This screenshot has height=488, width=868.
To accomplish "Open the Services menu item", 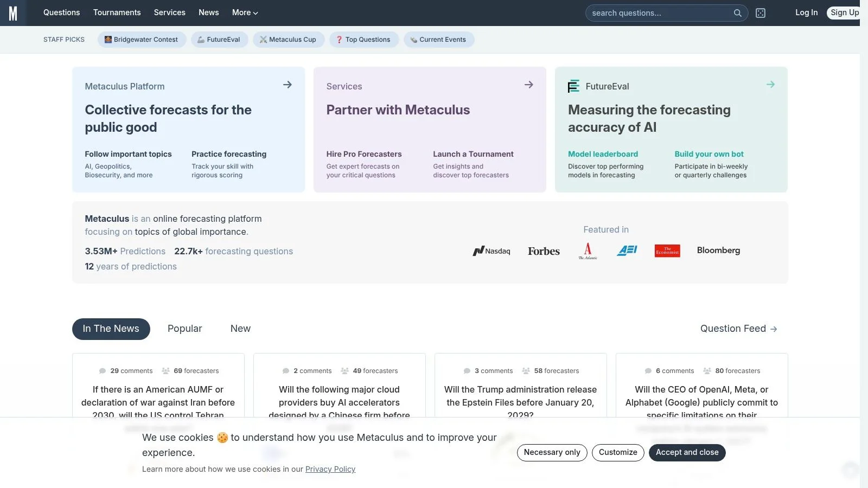I will (169, 12).
